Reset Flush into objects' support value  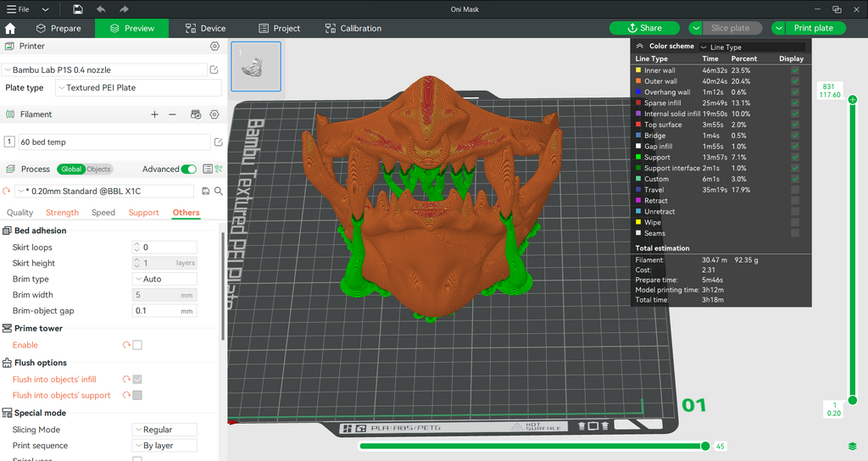[126, 395]
